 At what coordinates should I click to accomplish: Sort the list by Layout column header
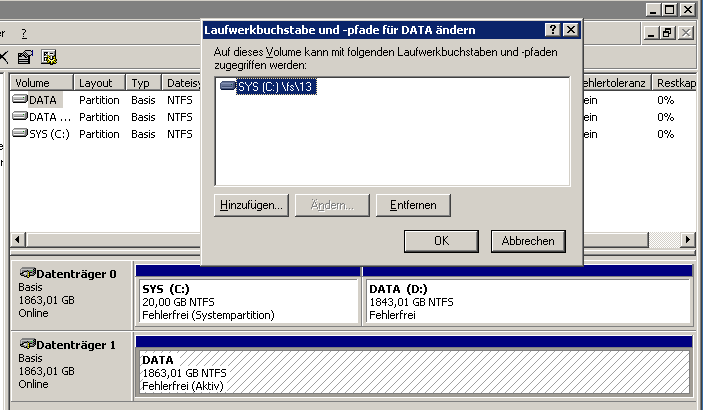96,83
